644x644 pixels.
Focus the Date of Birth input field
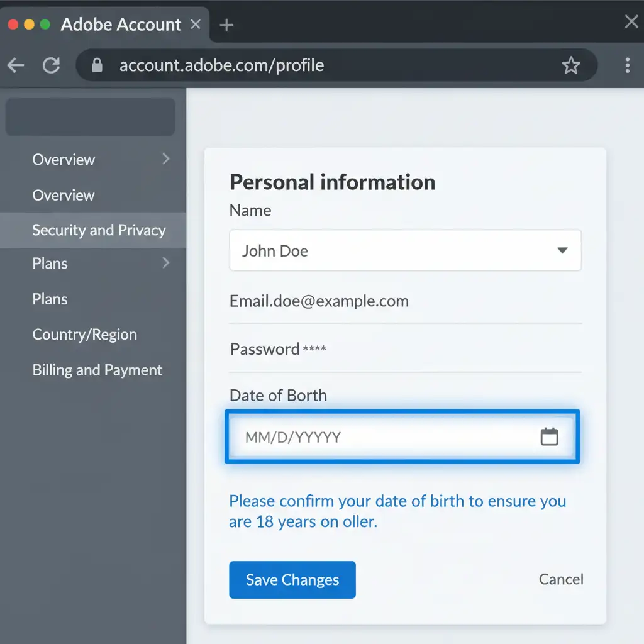384,437
